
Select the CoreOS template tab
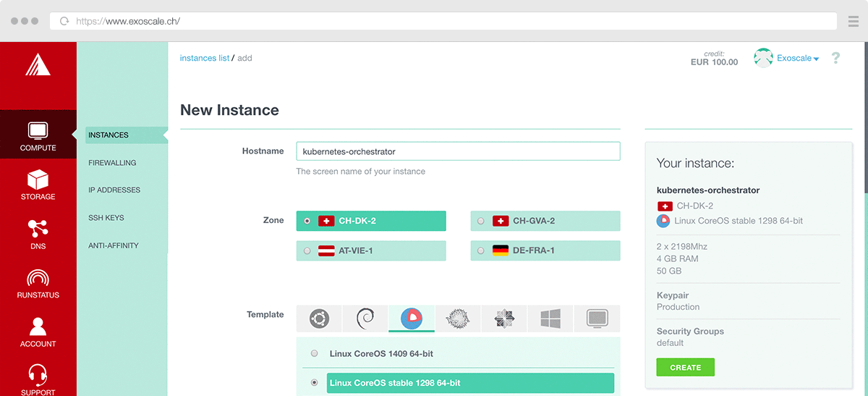(x=412, y=319)
